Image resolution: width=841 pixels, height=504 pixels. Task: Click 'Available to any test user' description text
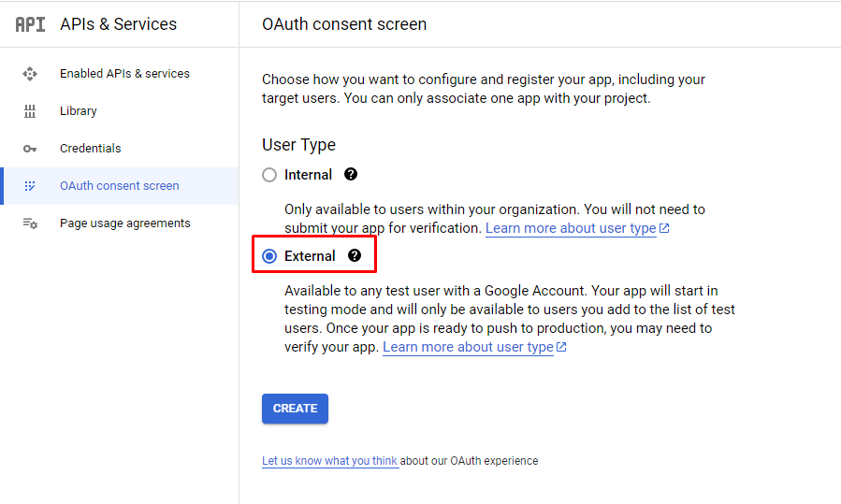click(x=510, y=319)
